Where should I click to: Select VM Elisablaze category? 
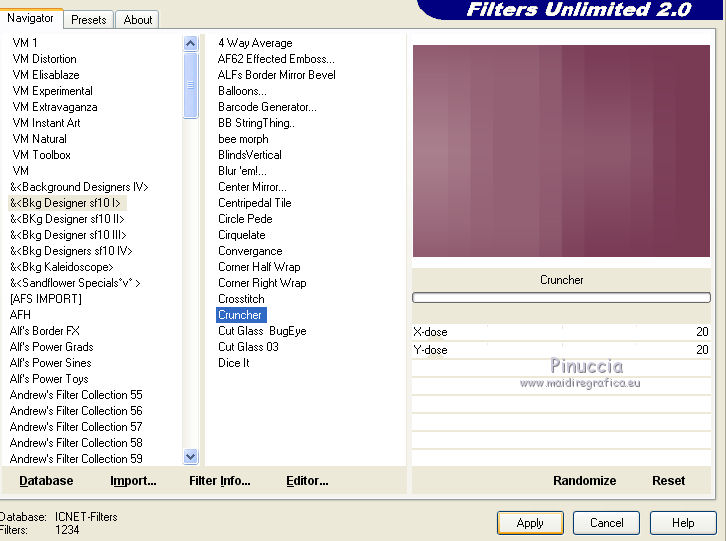click(46, 75)
